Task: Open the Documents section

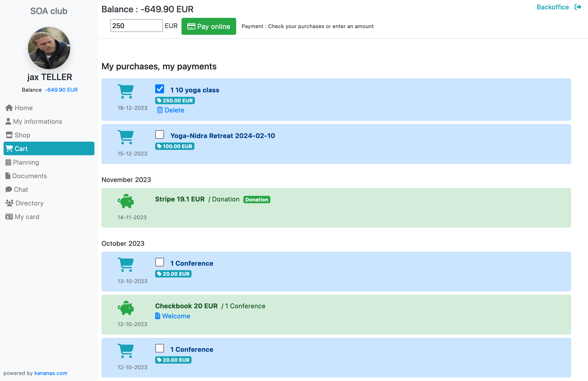Action: (49, 176)
